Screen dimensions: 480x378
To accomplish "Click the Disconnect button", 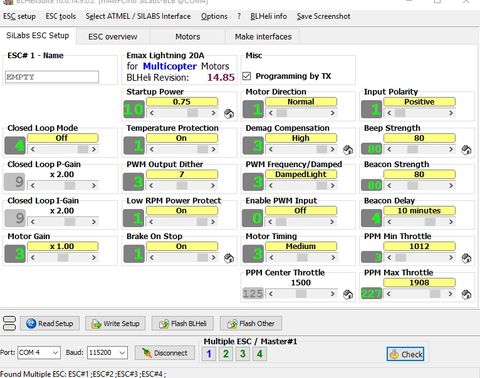I will 165,353.
